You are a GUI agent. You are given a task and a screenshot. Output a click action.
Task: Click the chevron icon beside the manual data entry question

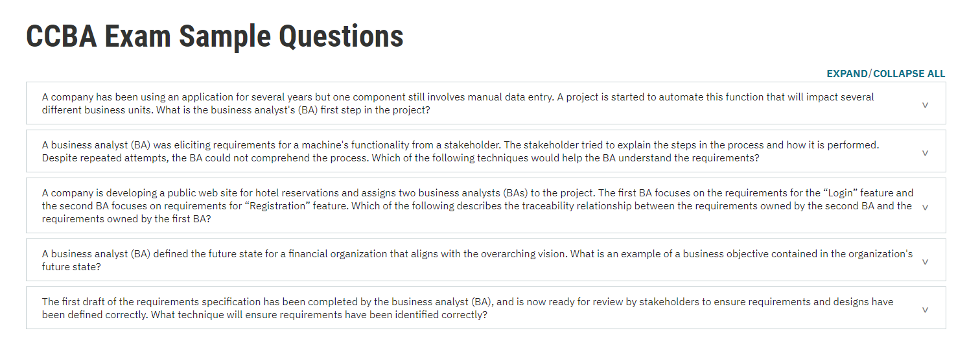click(x=925, y=104)
